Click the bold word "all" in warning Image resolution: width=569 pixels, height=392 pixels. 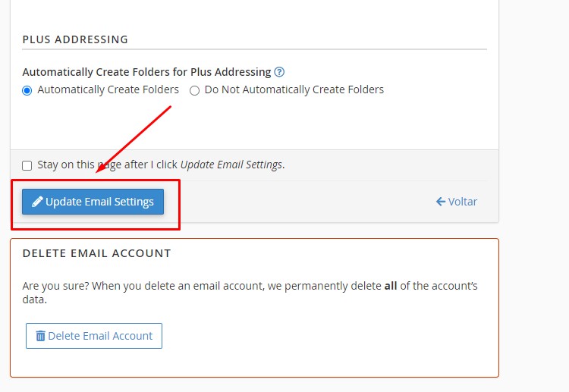pos(390,286)
